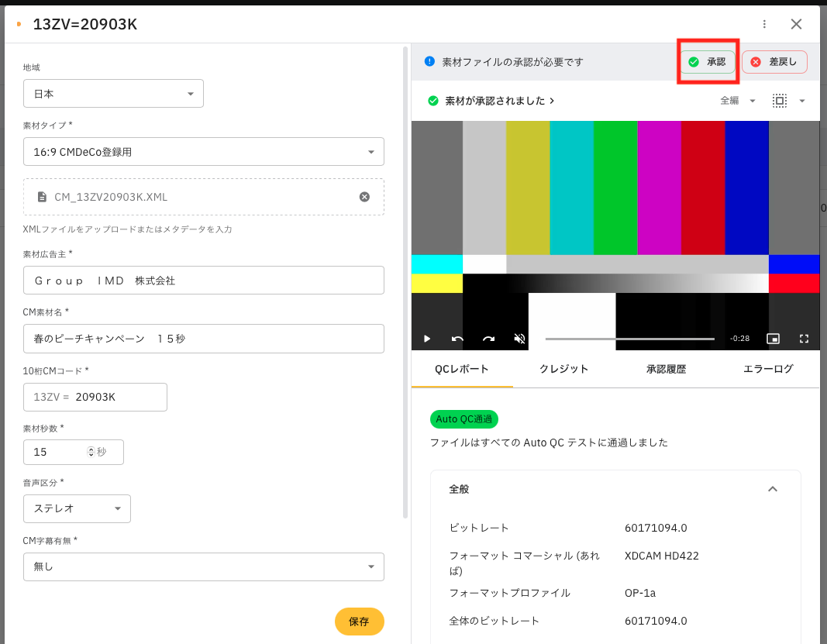Image resolution: width=827 pixels, height=644 pixels.
Task: Open the three-dot more options menu
Action: coord(765,24)
